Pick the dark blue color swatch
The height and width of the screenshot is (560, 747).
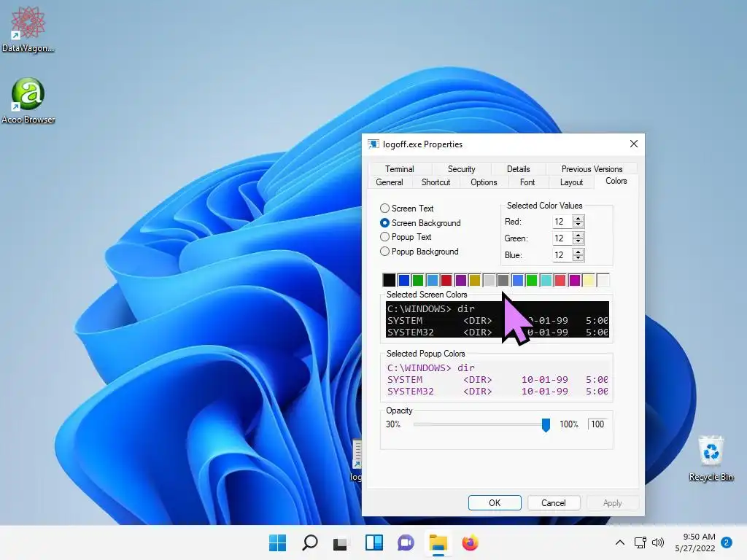coord(403,280)
